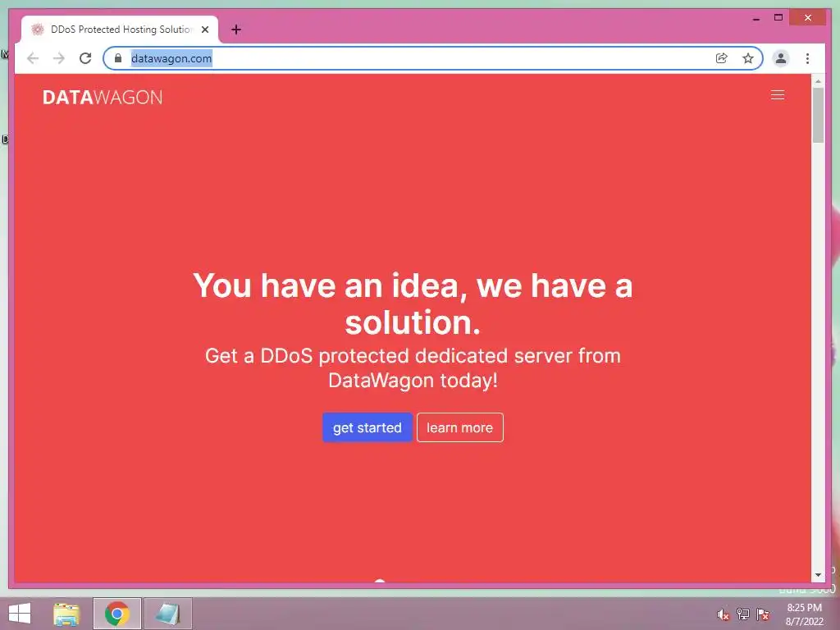Open the Windows Start button
This screenshot has height=630, width=840.
click(x=20, y=614)
